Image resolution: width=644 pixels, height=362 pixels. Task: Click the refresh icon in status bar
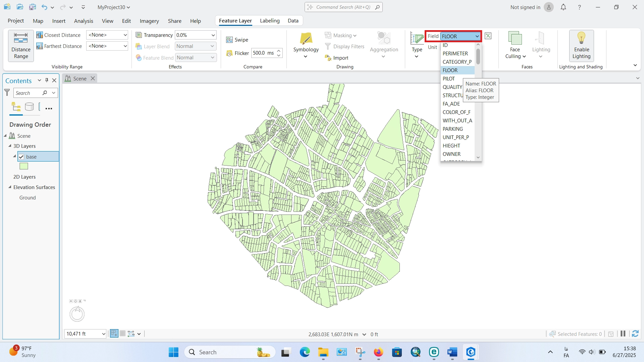(x=635, y=334)
